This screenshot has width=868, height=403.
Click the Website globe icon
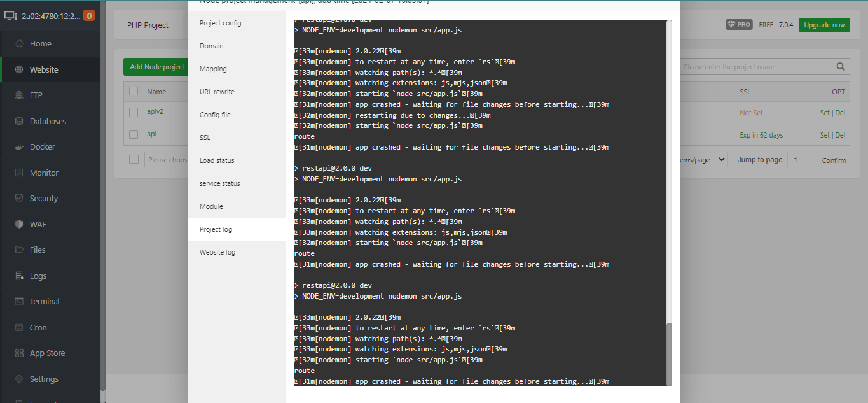(18, 69)
